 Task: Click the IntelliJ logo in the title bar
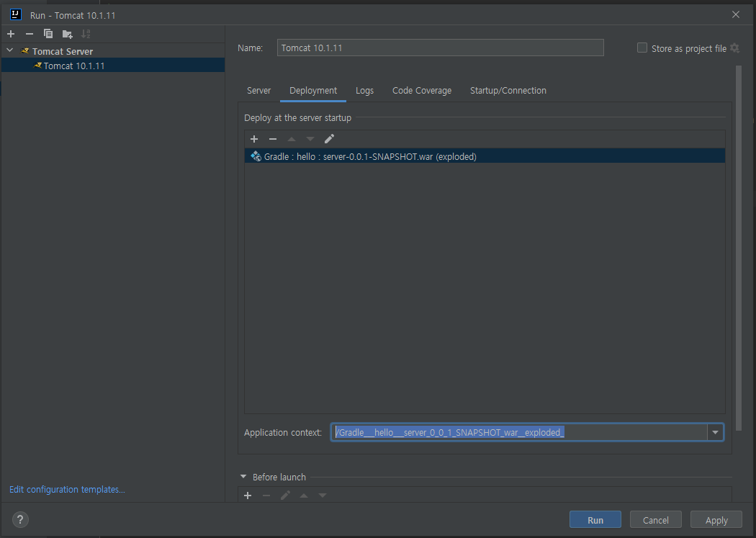pyautogui.click(x=16, y=14)
